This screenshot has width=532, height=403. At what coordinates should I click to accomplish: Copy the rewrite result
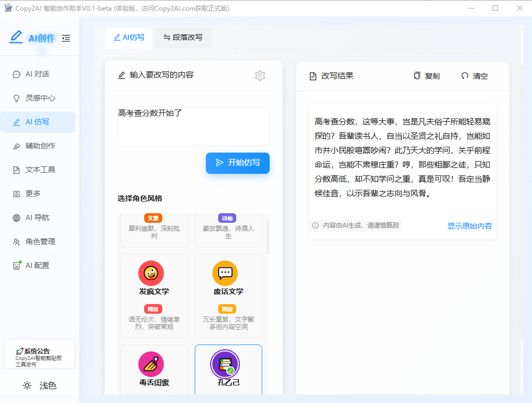pyautogui.click(x=427, y=76)
